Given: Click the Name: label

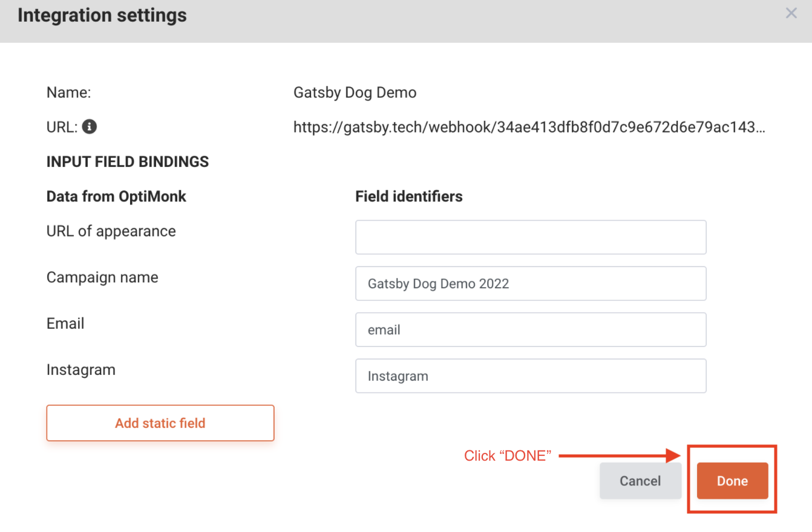Looking at the screenshot, I should pyautogui.click(x=68, y=93).
